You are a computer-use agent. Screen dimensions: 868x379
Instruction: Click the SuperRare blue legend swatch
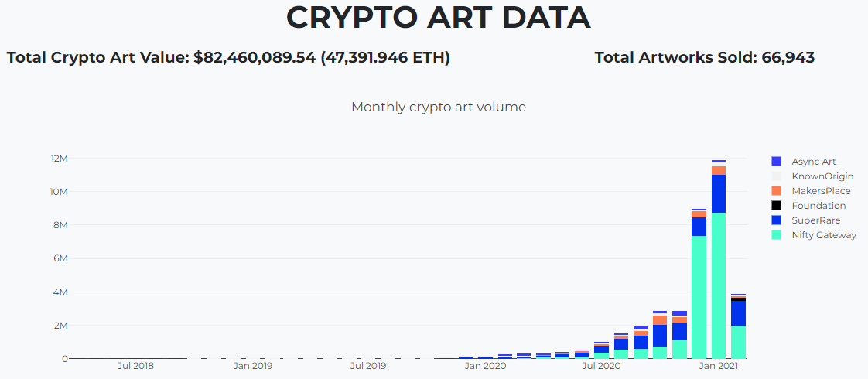776,220
